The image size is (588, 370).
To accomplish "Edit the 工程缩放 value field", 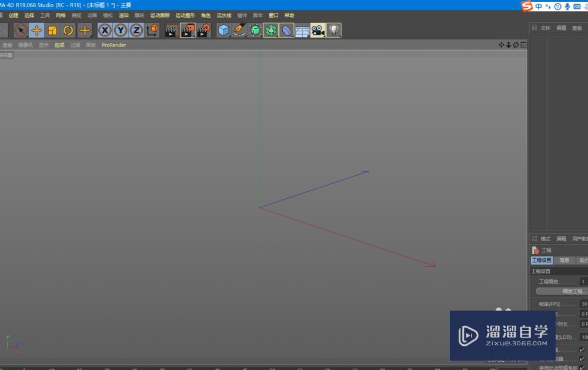I will [x=584, y=281].
